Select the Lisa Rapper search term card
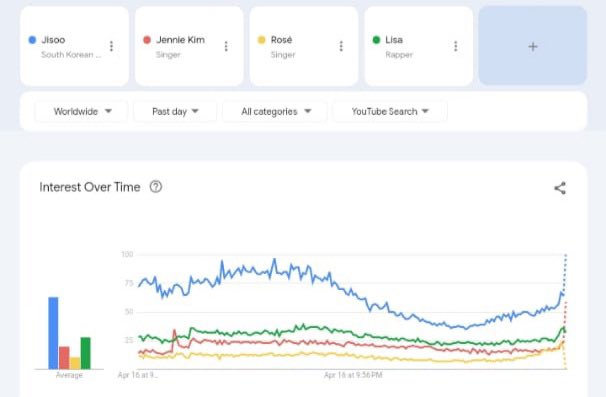Image resolution: width=606 pixels, height=397 pixels. (419, 46)
